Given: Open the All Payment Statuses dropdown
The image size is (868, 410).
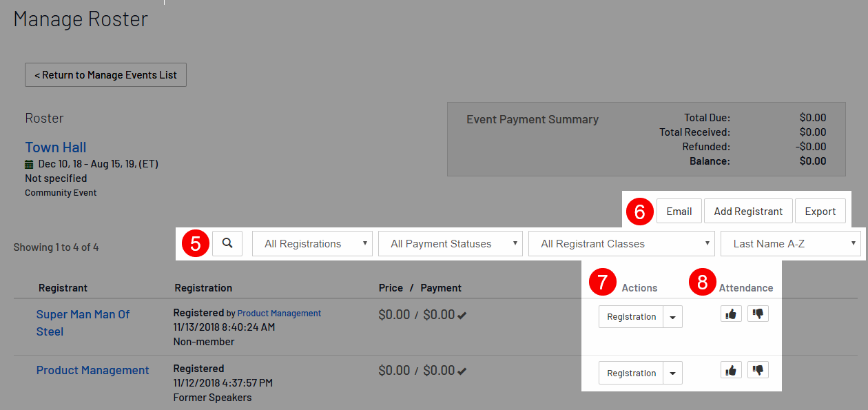Looking at the screenshot, I should tap(450, 243).
